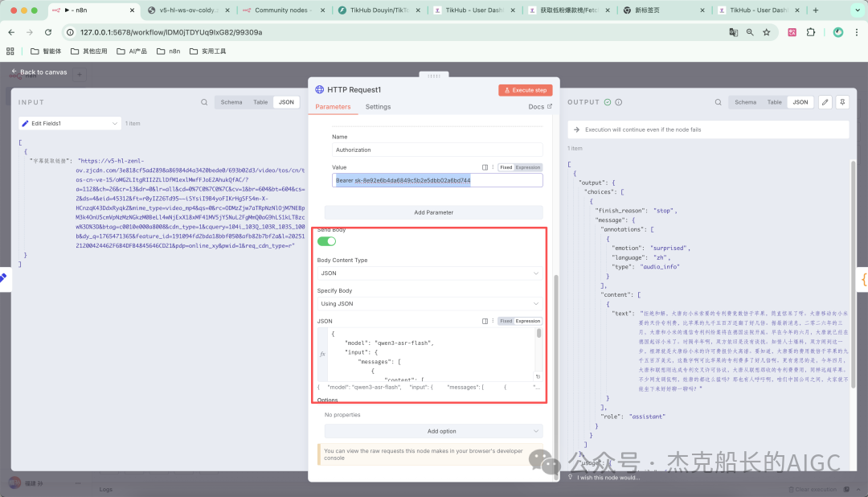Switch the INPUT panel to JSON view
The width and height of the screenshot is (868, 497).
pos(286,102)
